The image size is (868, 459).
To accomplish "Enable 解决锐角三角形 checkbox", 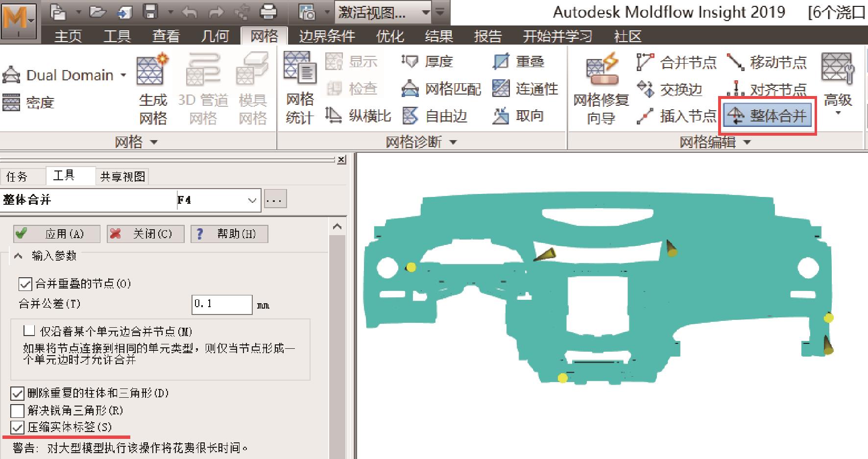I will click(17, 410).
